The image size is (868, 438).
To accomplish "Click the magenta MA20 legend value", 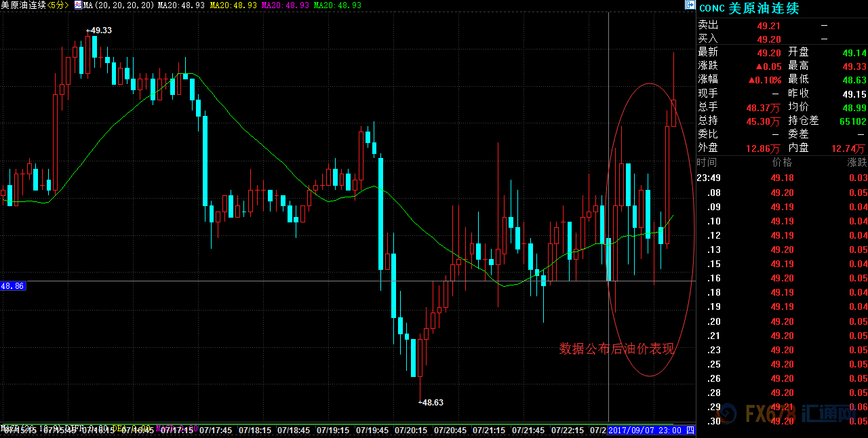I will click(x=285, y=5).
